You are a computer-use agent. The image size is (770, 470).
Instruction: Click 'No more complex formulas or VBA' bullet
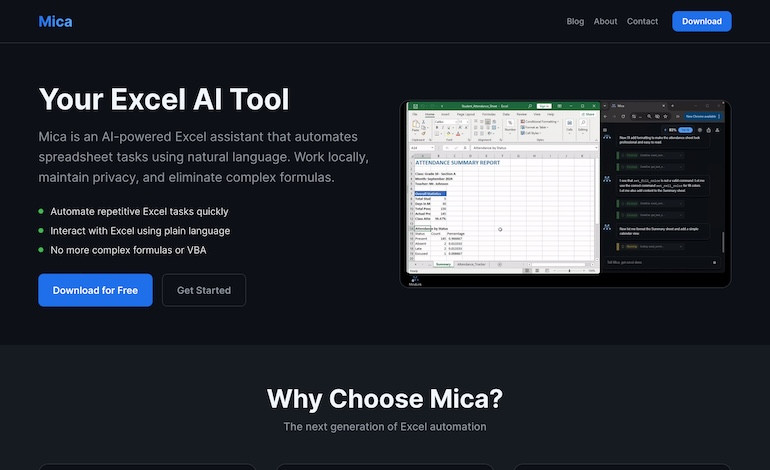[128, 250]
